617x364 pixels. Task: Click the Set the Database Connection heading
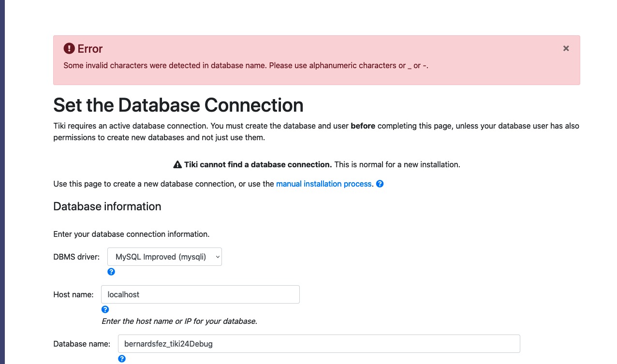(178, 105)
